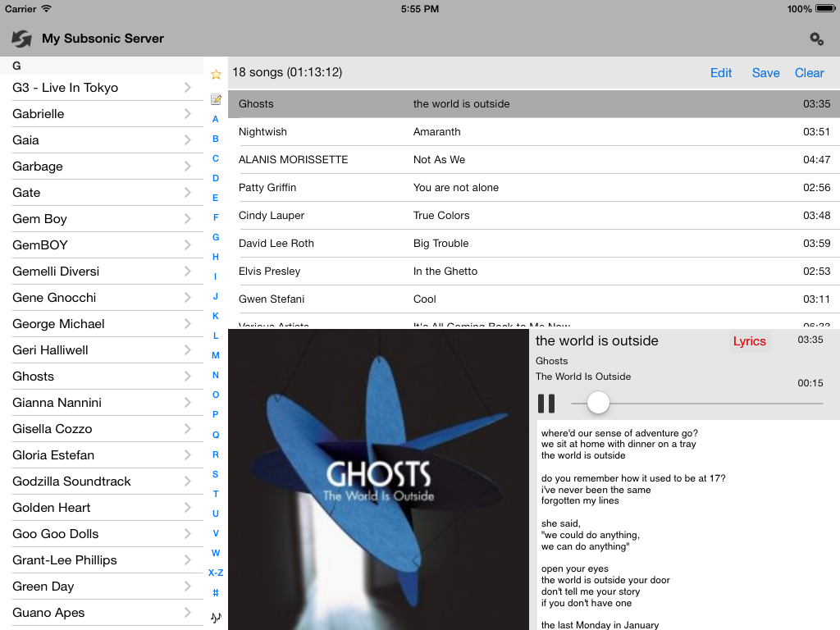Open artist Guano Apes
The height and width of the screenshot is (630, 840).
tap(102, 612)
